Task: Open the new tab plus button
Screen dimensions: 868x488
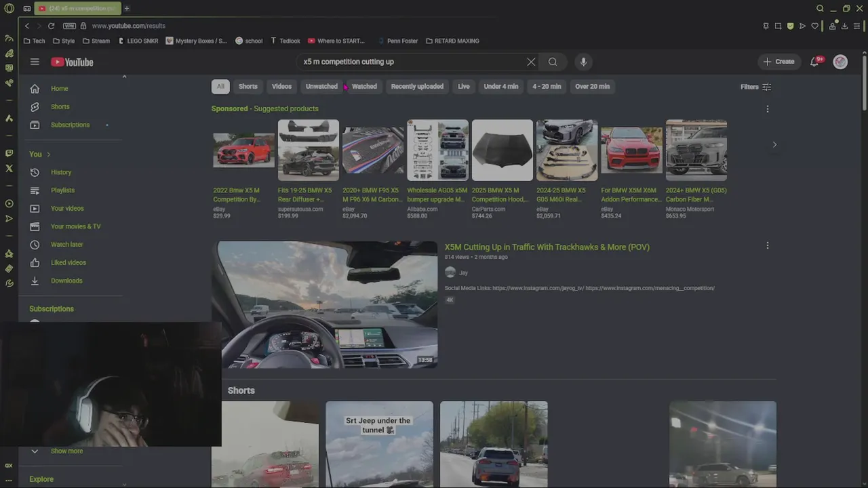Action: pyautogui.click(x=126, y=8)
